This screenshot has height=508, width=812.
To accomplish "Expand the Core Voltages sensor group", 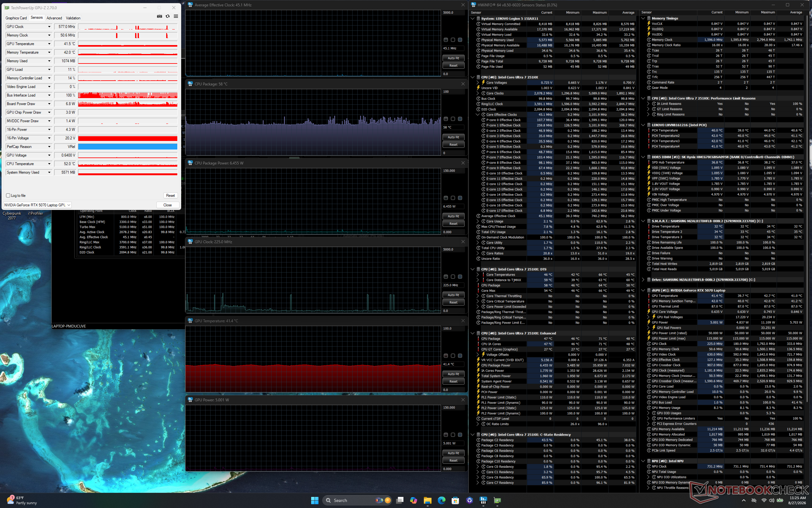I will (x=478, y=83).
